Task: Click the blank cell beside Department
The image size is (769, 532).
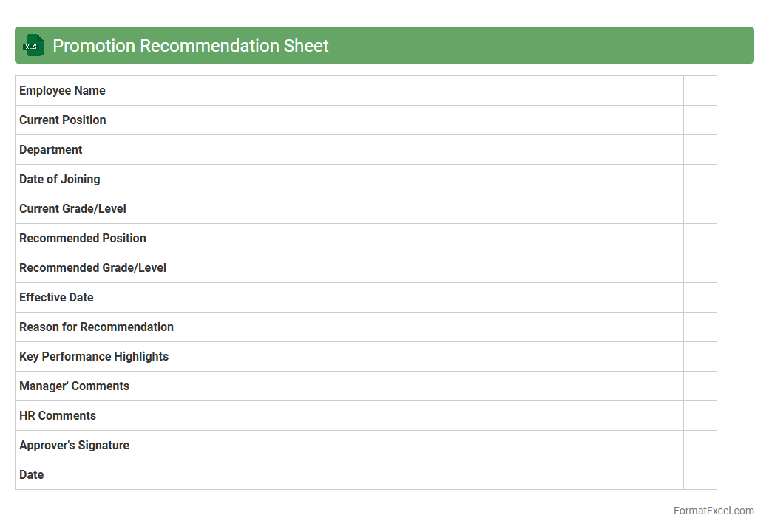Action: pos(699,150)
